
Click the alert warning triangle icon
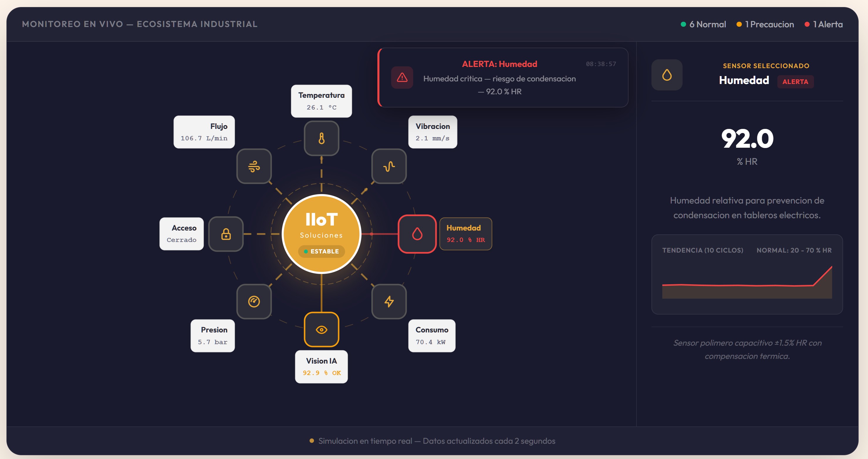[x=402, y=78]
